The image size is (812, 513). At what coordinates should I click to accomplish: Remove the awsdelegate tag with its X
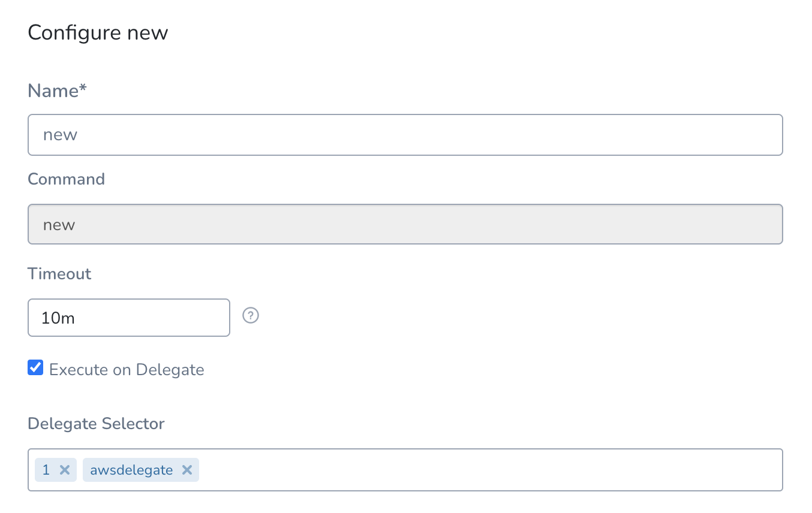point(187,470)
